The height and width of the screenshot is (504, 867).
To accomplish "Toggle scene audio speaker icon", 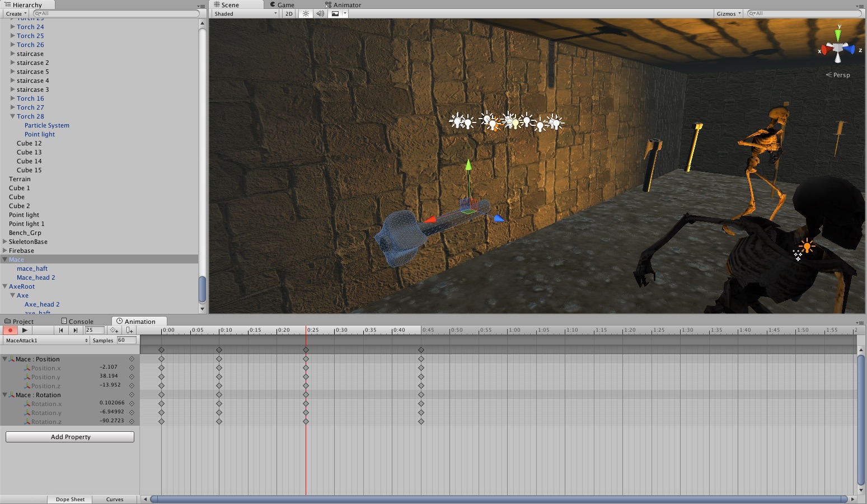I will click(x=320, y=13).
